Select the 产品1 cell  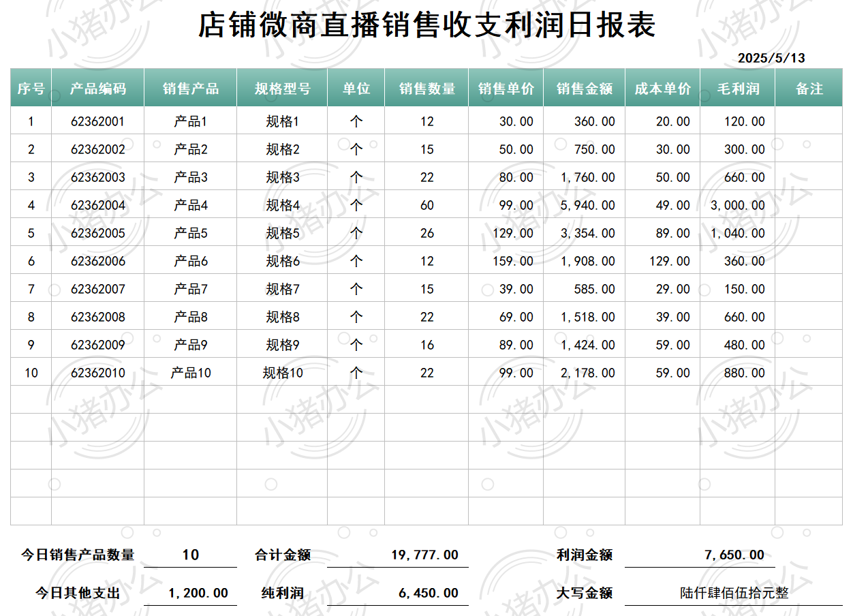(191, 121)
